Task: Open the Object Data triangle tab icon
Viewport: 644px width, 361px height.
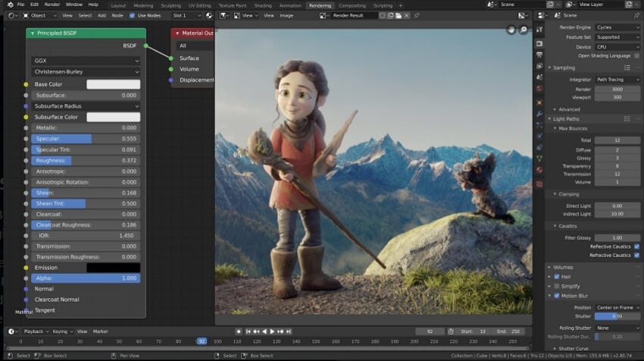Action: 539,159
